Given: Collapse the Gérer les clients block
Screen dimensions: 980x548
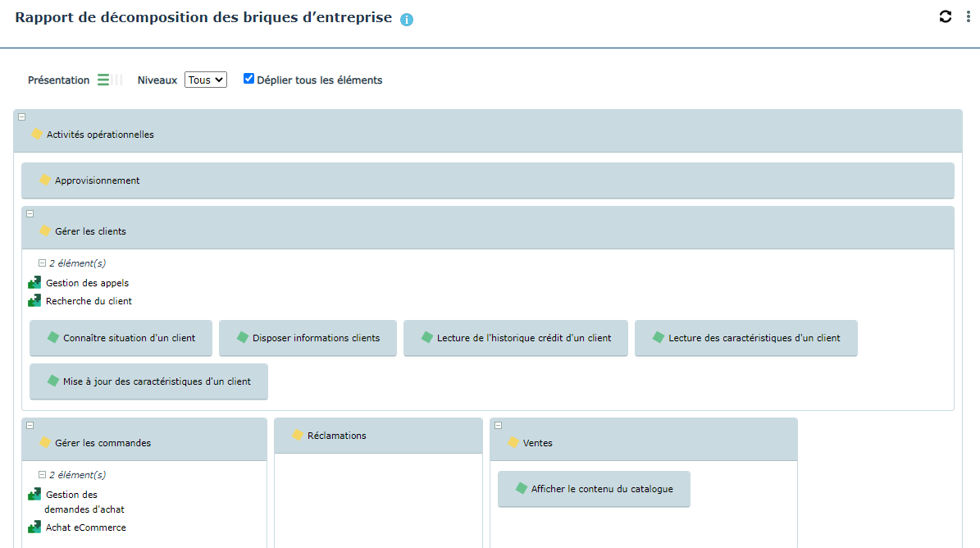Looking at the screenshot, I should click(x=30, y=213).
